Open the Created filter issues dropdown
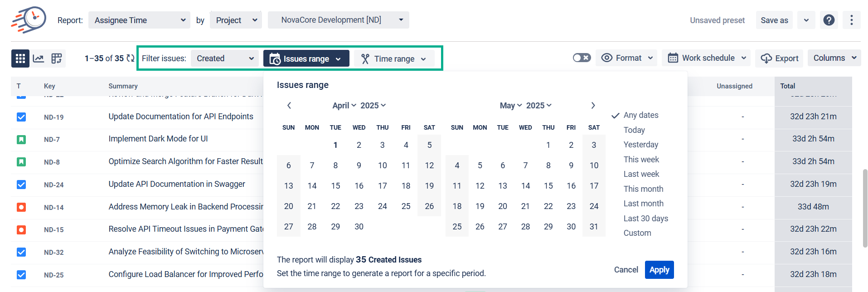Image resolution: width=868 pixels, height=292 pixels. [225, 58]
